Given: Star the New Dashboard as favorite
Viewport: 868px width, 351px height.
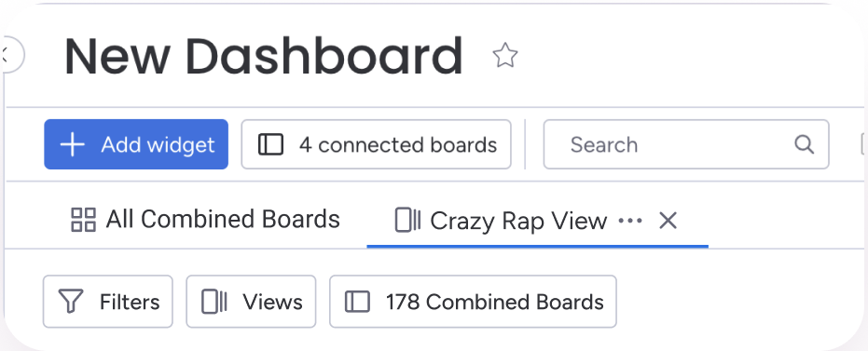Looking at the screenshot, I should point(505,56).
